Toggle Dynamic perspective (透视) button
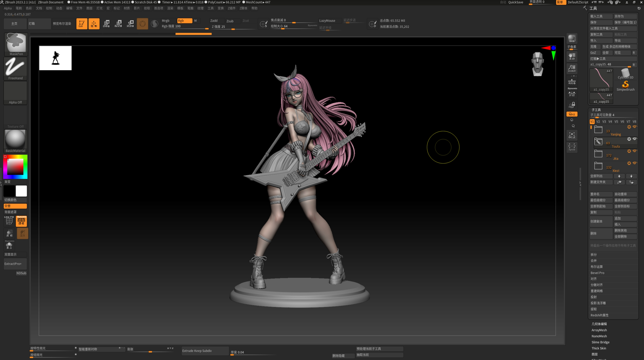Viewport: 644px width, 360px height. click(21, 221)
